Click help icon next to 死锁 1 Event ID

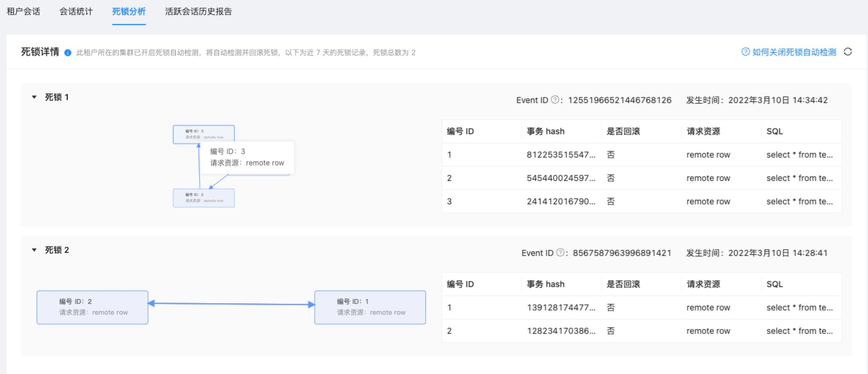[x=555, y=100]
